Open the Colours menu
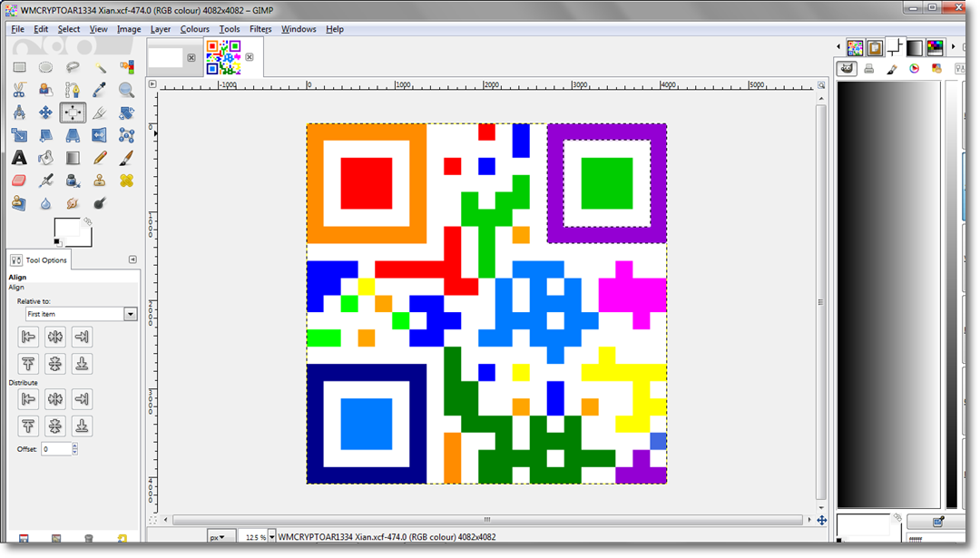Image resolution: width=980 pixels, height=558 pixels. click(x=194, y=29)
